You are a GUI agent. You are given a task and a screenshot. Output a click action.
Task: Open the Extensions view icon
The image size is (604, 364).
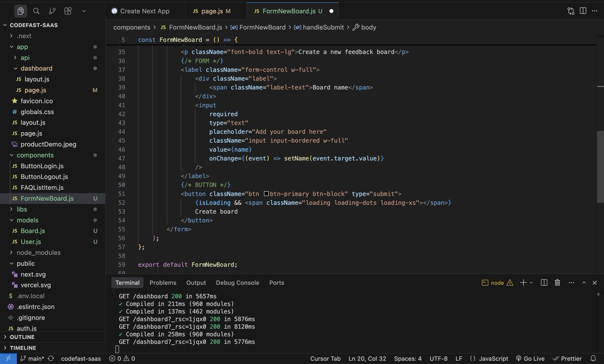click(x=68, y=11)
